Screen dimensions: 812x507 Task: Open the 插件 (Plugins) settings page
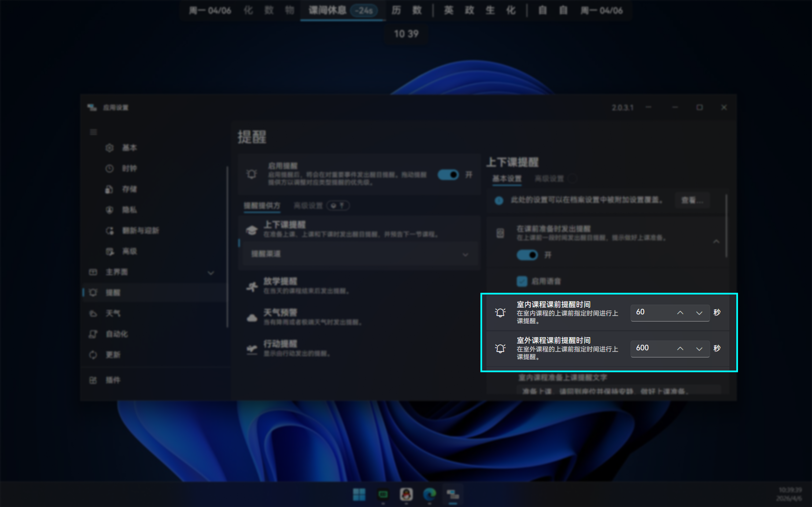(113, 380)
